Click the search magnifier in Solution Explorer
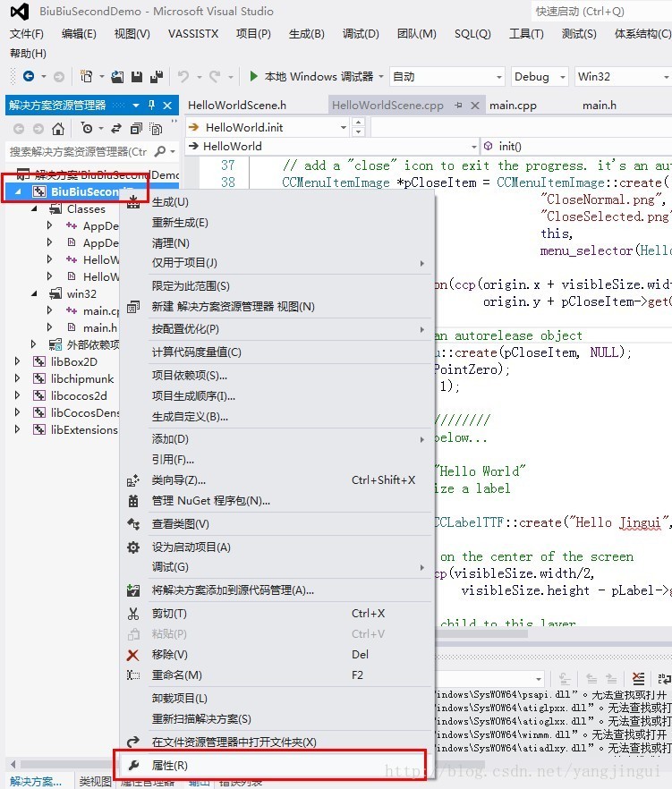 pos(160,151)
